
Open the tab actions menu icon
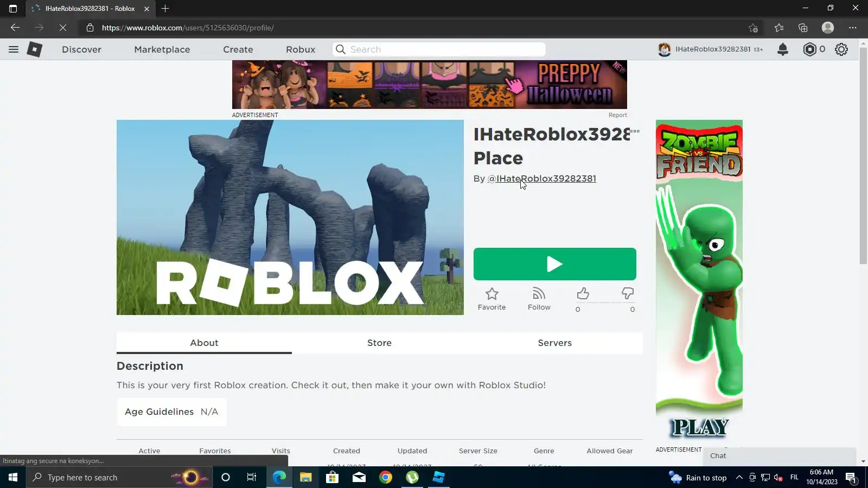[13, 8]
